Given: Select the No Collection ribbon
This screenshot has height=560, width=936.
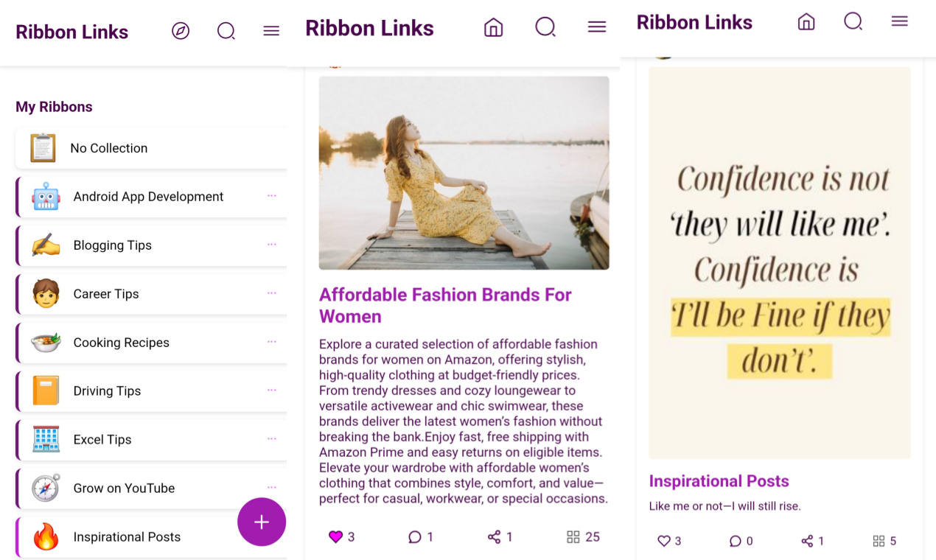Looking at the screenshot, I should [151, 148].
